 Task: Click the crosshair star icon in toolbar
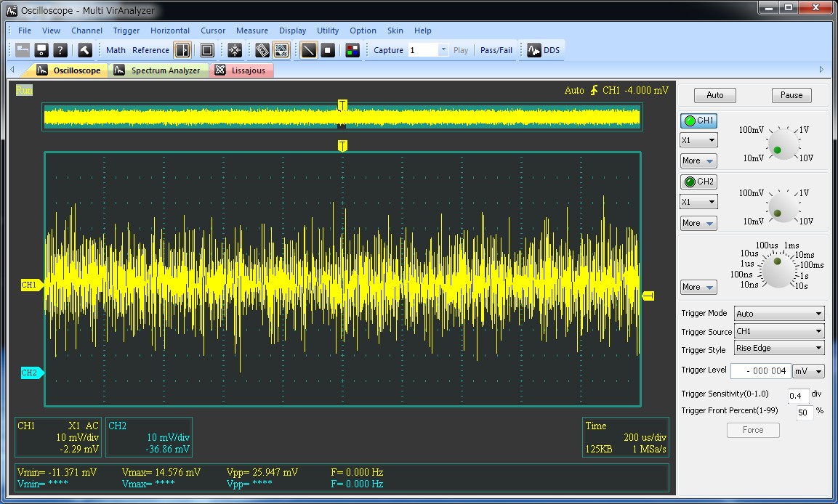[235, 50]
